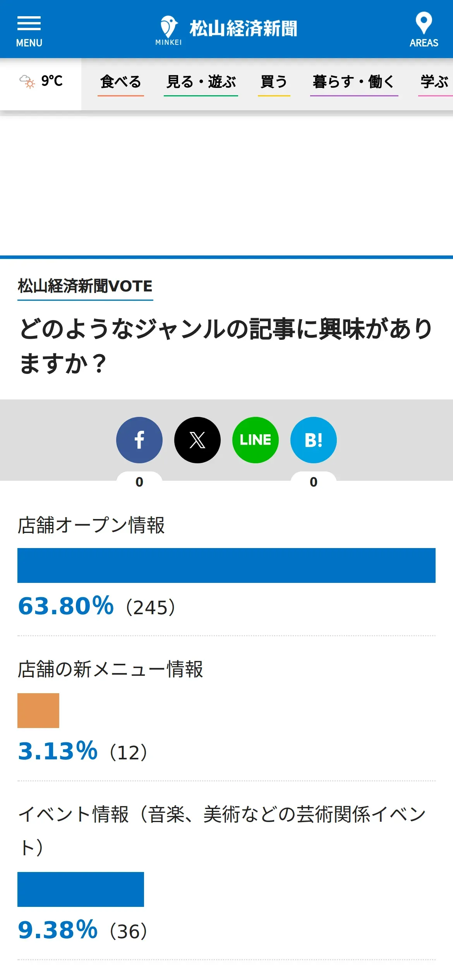Click the Facebook share count 0

(x=139, y=482)
